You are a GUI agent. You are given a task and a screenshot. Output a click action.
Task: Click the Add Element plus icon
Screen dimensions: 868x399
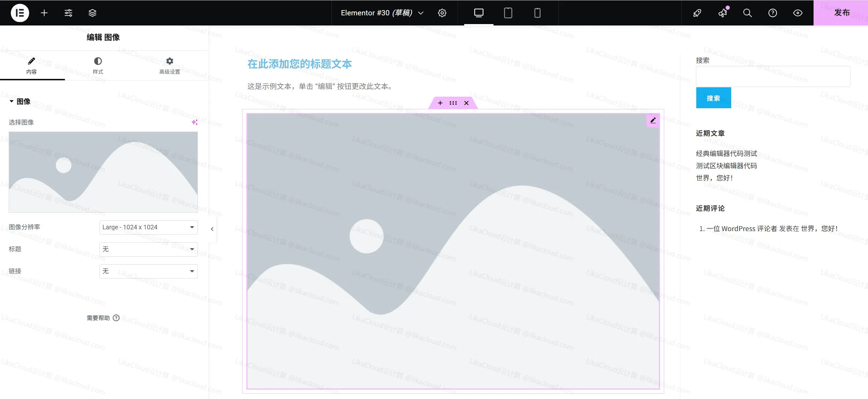[x=44, y=13]
